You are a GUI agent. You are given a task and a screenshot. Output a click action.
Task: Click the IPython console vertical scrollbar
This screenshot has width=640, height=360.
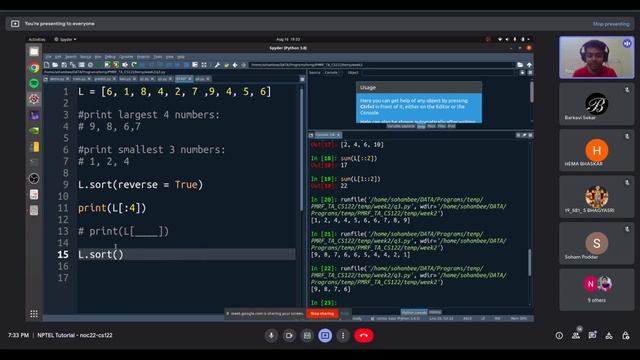click(530, 262)
